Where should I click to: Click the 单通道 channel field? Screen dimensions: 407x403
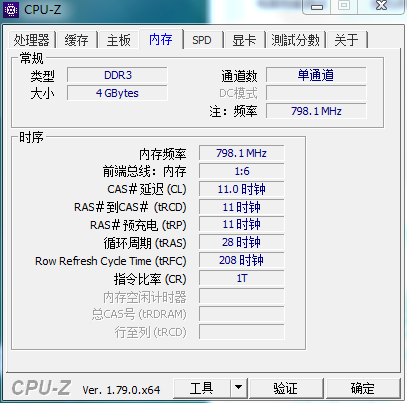pos(316,75)
